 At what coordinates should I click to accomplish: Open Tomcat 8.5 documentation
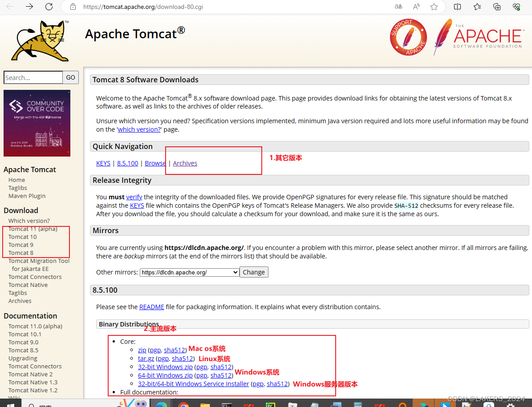click(24, 351)
